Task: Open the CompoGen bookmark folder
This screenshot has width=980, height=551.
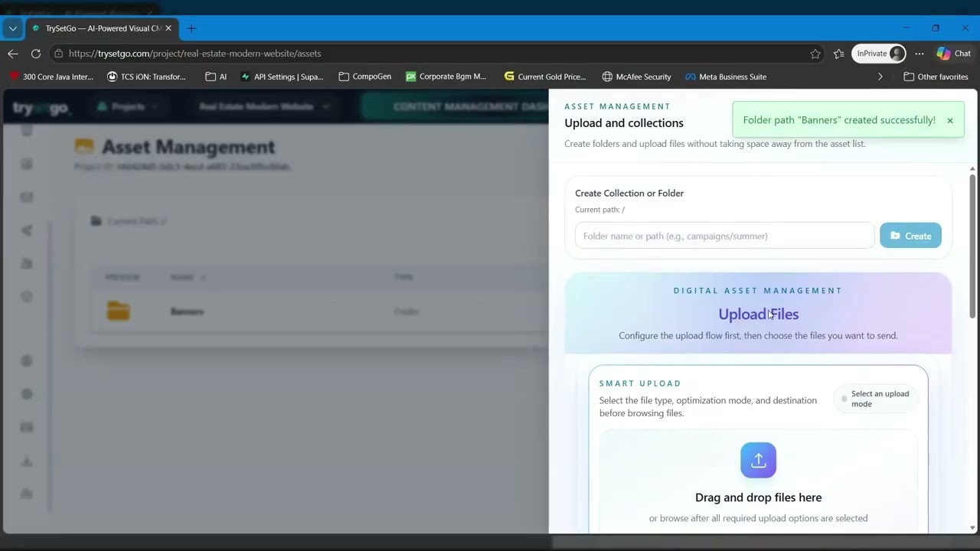Action: (x=365, y=77)
